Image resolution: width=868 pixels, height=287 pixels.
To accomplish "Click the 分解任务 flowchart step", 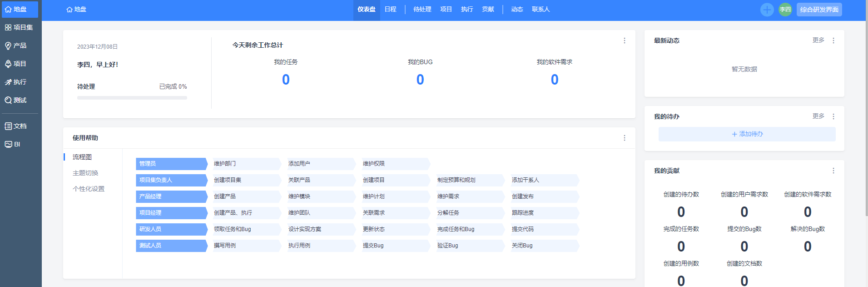I will tap(470, 213).
